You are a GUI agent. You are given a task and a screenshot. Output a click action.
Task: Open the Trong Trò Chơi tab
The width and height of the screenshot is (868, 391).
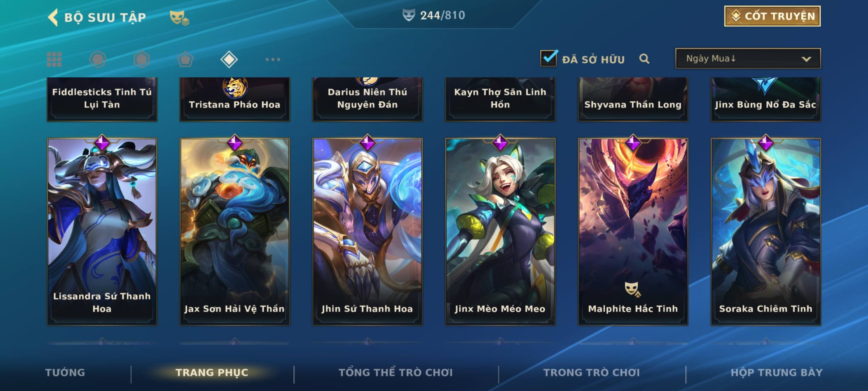pos(592,372)
